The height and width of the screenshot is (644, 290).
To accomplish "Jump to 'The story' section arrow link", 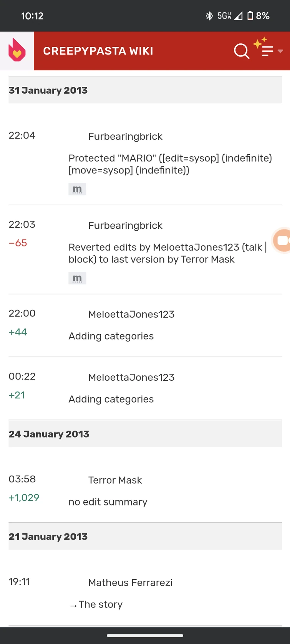I will pyautogui.click(x=73, y=605).
